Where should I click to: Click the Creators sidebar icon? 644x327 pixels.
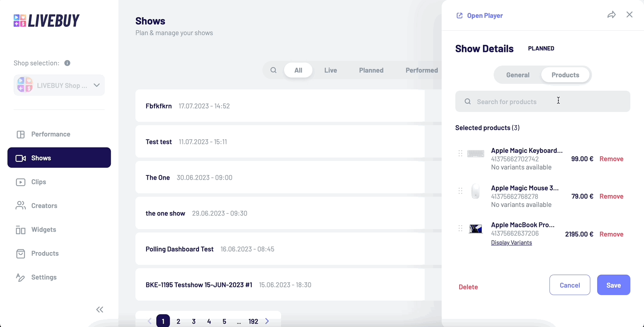coord(20,206)
